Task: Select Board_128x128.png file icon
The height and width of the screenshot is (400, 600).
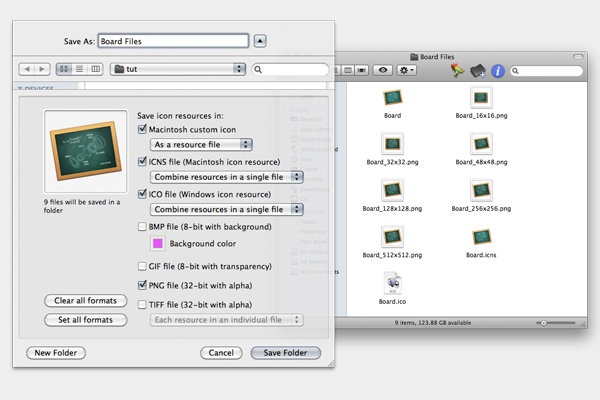Action: (392, 190)
